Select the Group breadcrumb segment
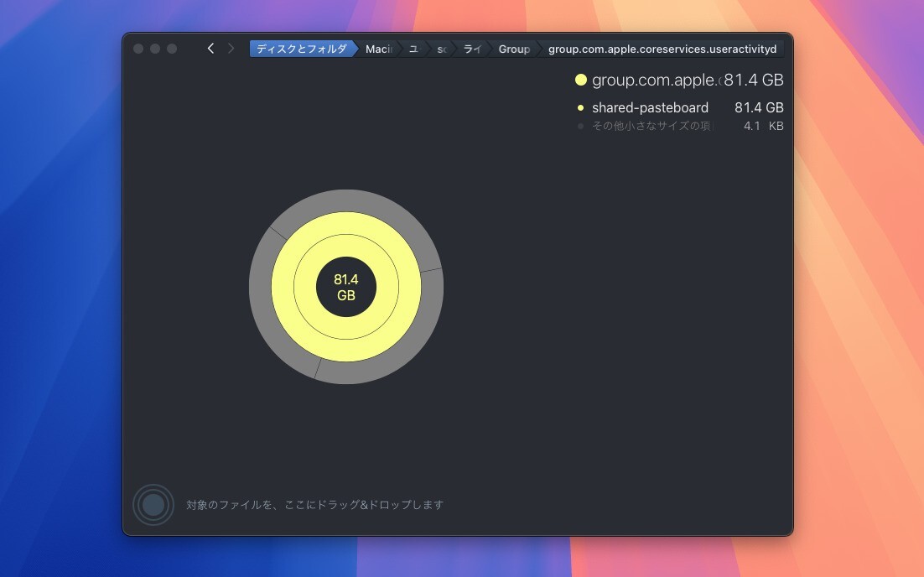This screenshot has height=577, width=924. 513,49
